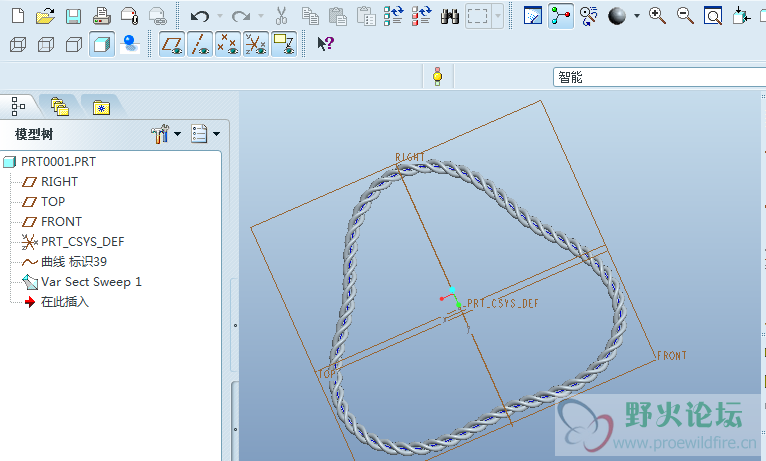This screenshot has width=766, height=461.
Task: Open the appearance sphere dropdown arrow
Action: pyautogui.click(x=637, y=16)
